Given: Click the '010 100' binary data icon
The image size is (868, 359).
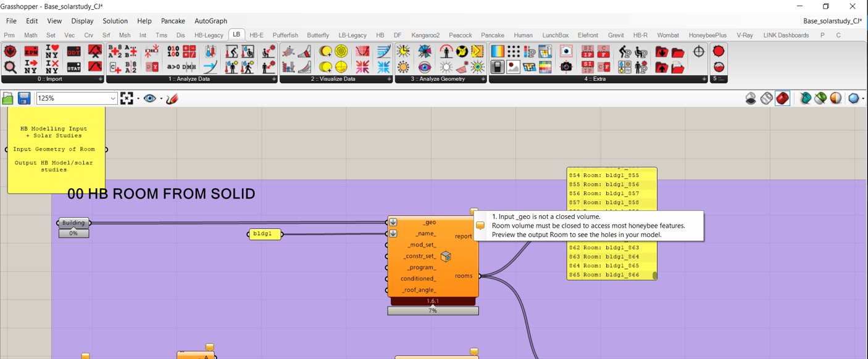Looking at the screenshot, I should [x=173, y=51].
